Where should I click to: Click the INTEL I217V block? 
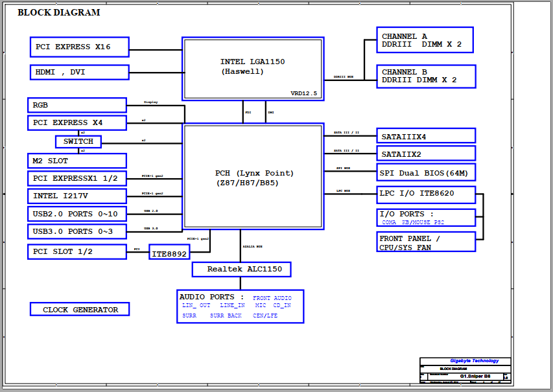pyautogui.click(x=76, y=196)
